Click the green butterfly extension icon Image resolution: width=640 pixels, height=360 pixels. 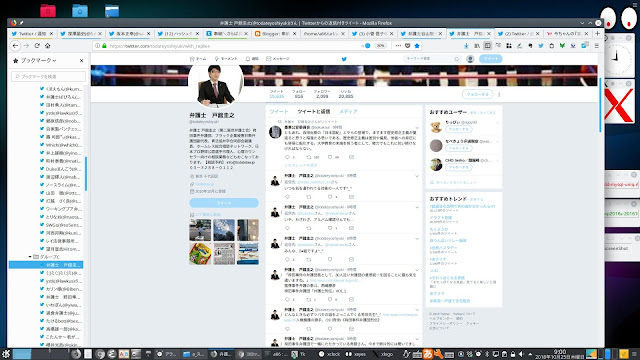(x=562, y=46)
